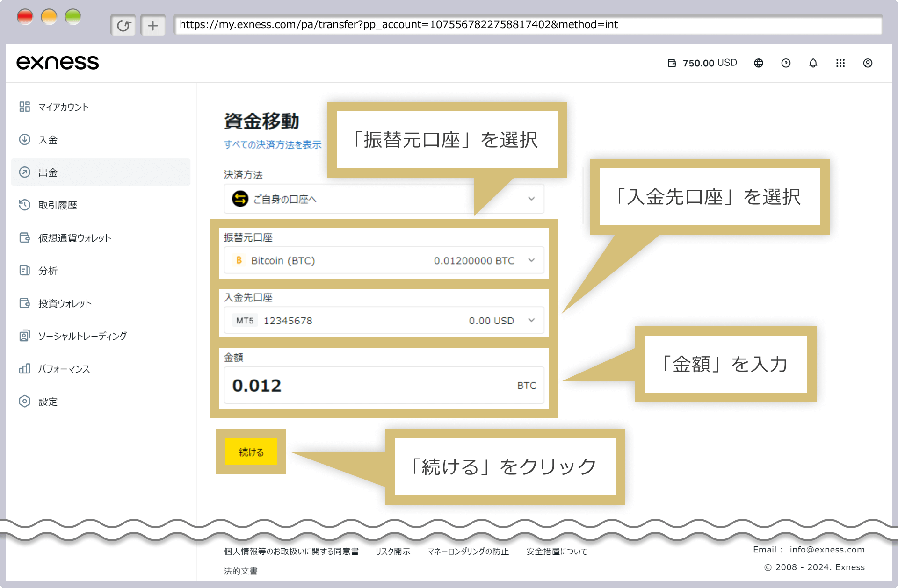Click the マイアカウント dashboard icon
898x588 pixels.
25,107
